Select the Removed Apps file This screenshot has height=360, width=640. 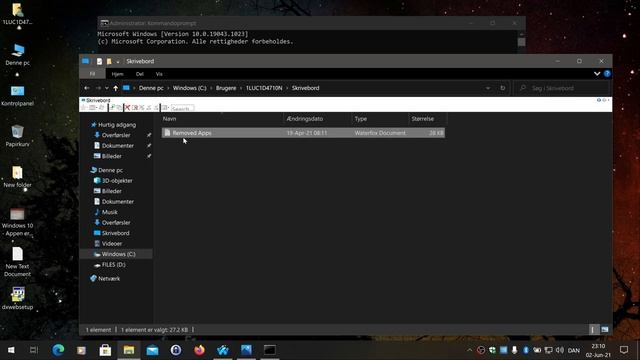click(x=303, y=133)
